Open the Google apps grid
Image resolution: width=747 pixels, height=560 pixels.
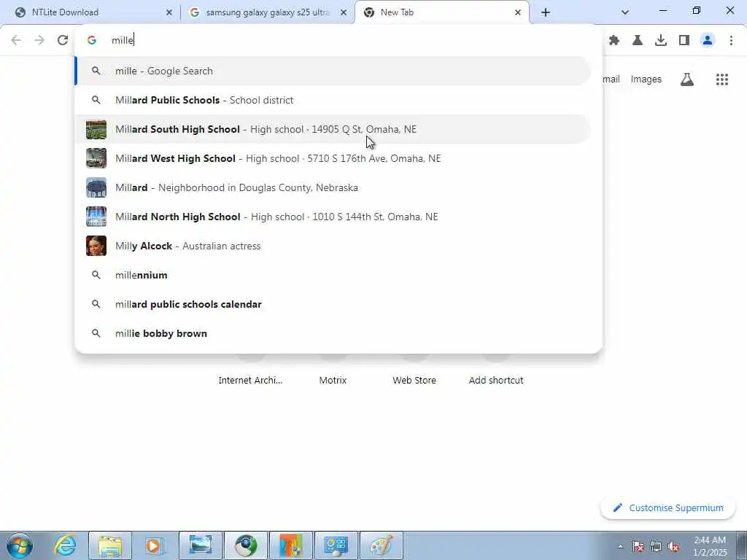[x=721, y=79]
